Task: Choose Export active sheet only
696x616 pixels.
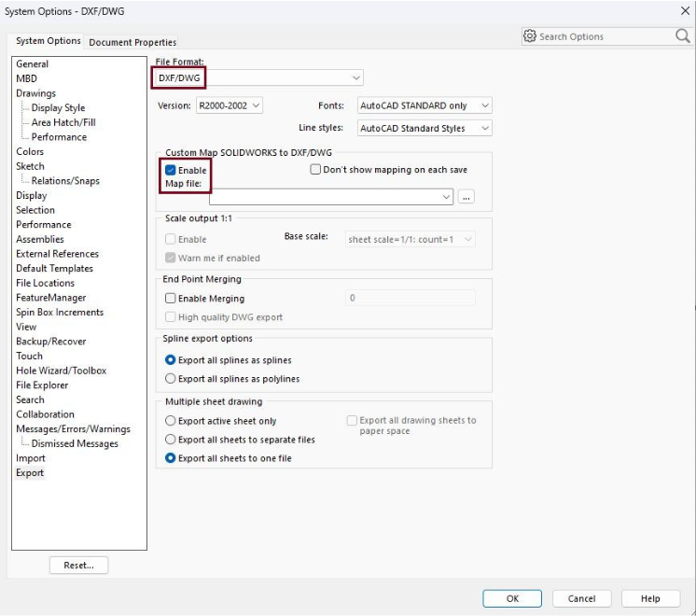Action: coord(171,421)
